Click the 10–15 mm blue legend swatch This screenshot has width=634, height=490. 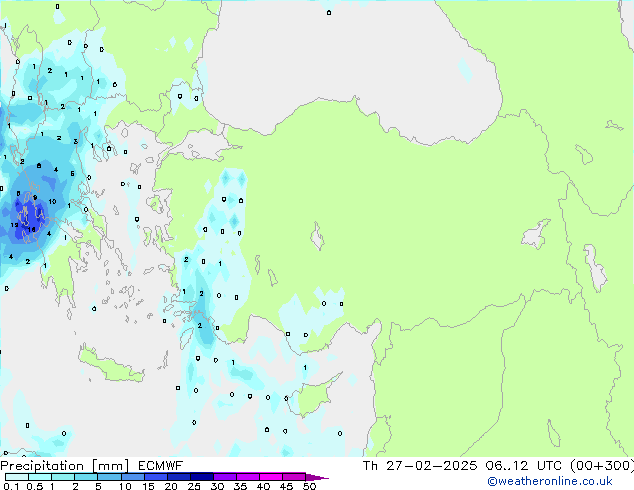[x=133, y=477]
